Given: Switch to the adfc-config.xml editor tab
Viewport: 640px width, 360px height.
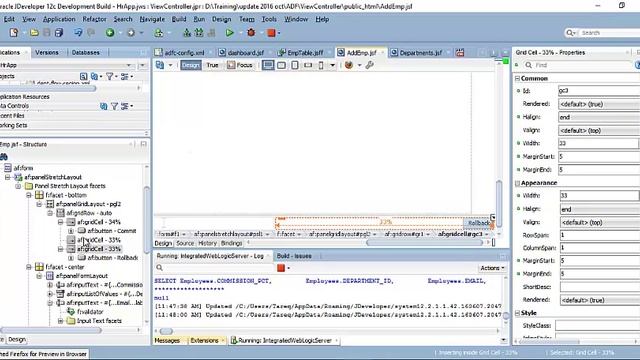Looking at the screenshot, I should click(x=184, y=53).
